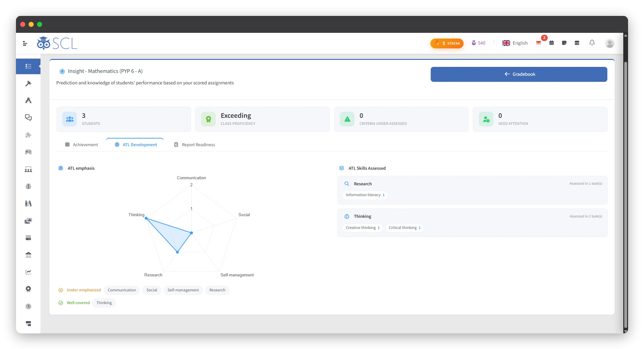
Task: Open the bottom stacked-bars sidebar icon
Action: point(28,324)
